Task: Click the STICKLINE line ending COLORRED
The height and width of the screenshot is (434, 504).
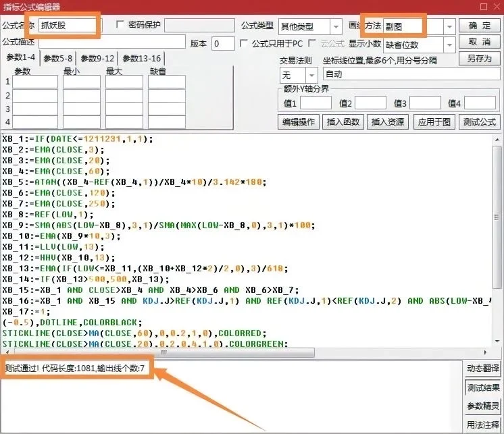Action: (134, 333)
